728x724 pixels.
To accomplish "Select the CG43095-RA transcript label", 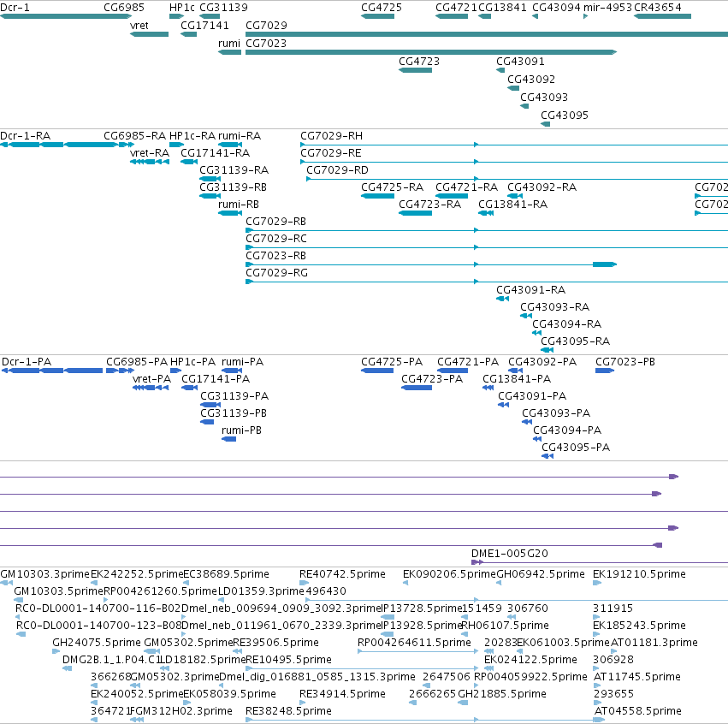I will (576, 341).
